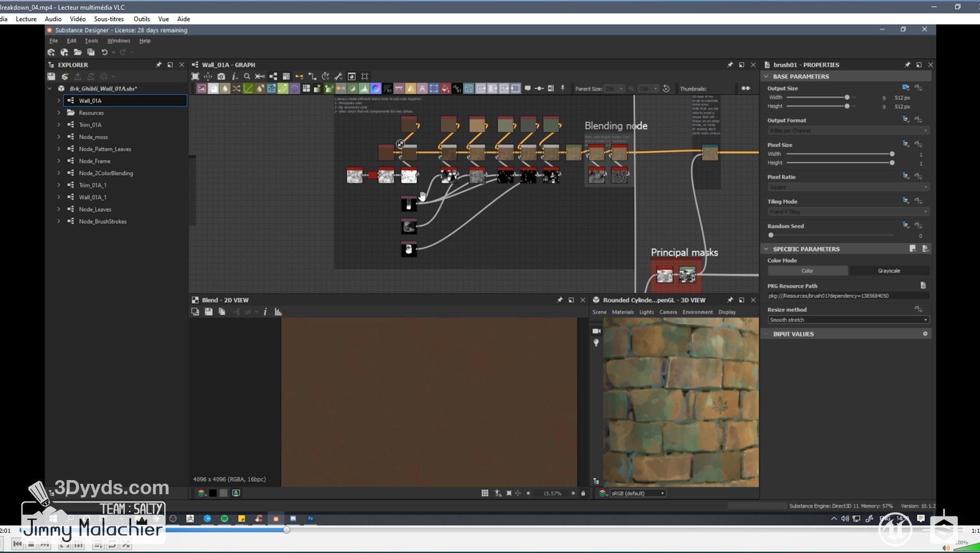980x553 pixels.
Task: Expand the Node_moss tree item
Action: [x=59, y=137]
